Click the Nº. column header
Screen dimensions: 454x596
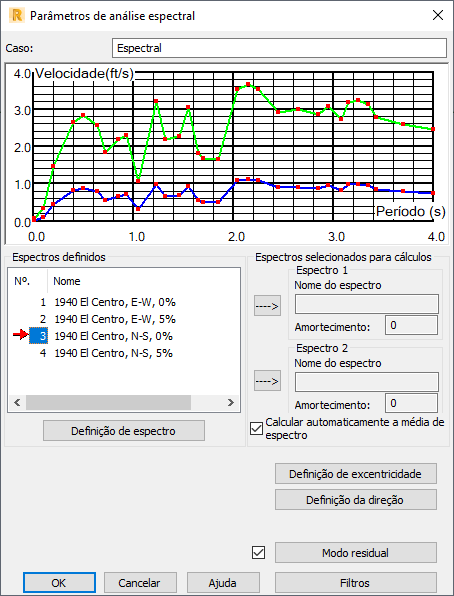(28, 281)
